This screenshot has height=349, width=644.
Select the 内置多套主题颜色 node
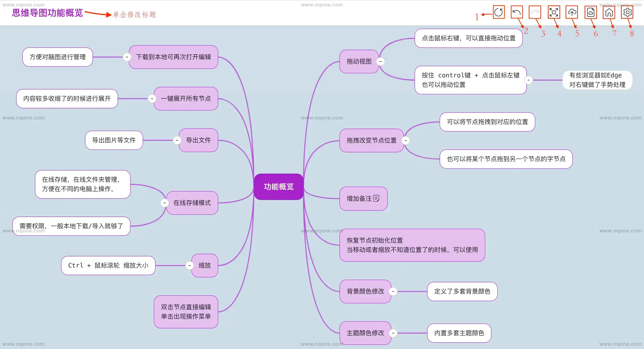pos(459,333)
